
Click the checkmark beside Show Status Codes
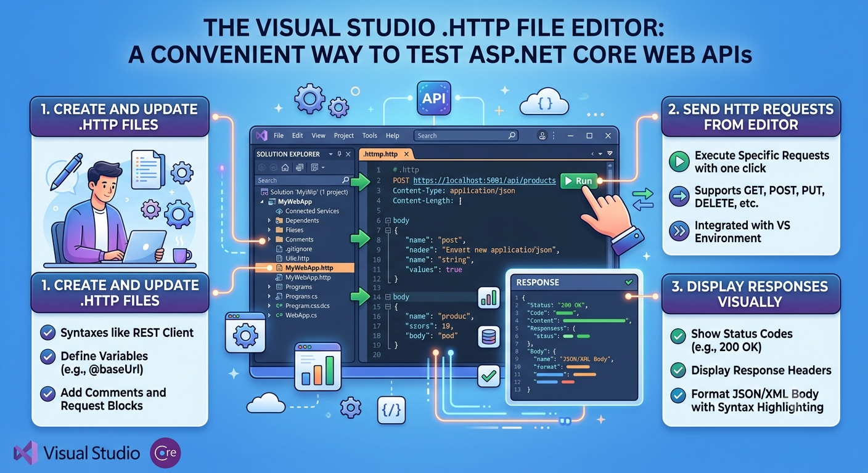(x=678, y=336)
